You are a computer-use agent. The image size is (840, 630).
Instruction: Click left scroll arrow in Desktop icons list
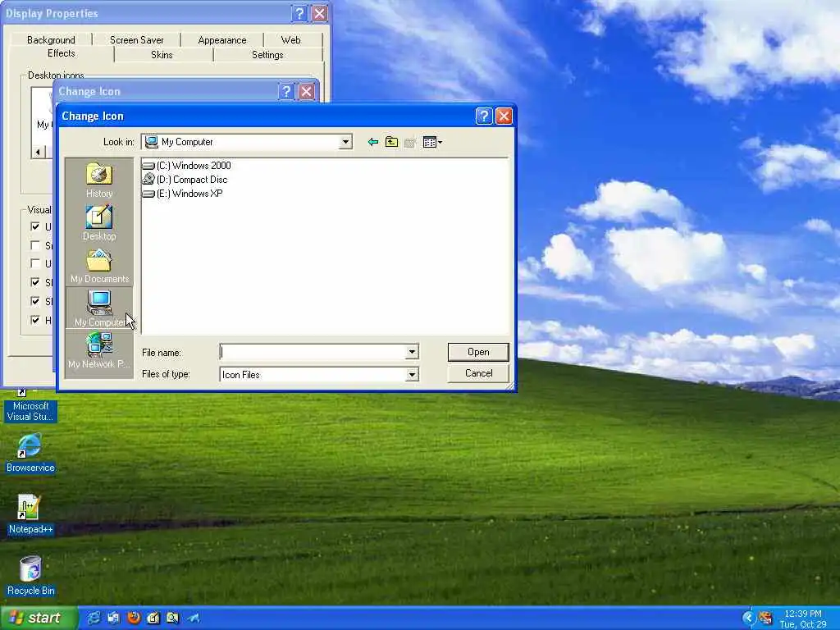click(38, 152)
